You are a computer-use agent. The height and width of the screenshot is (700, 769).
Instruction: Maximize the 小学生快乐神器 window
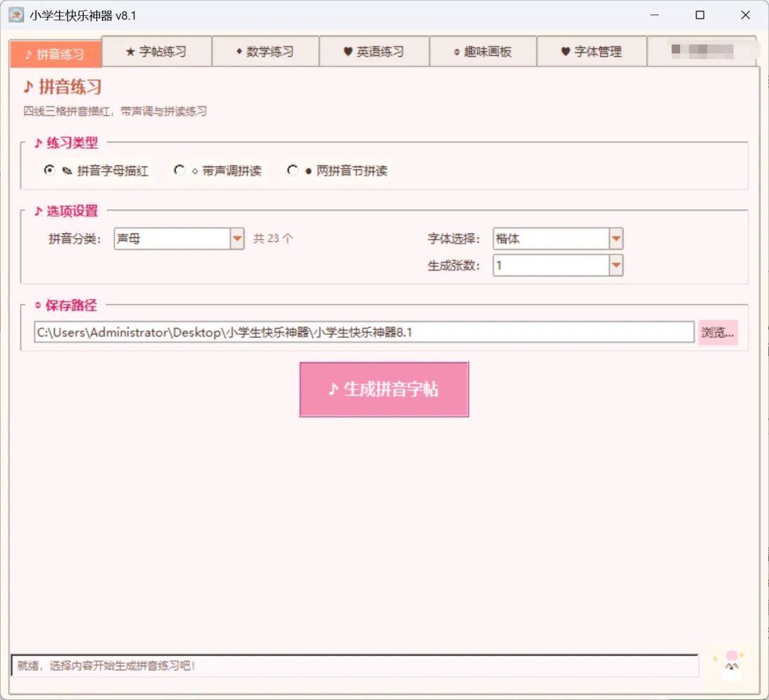click(700, 15)
